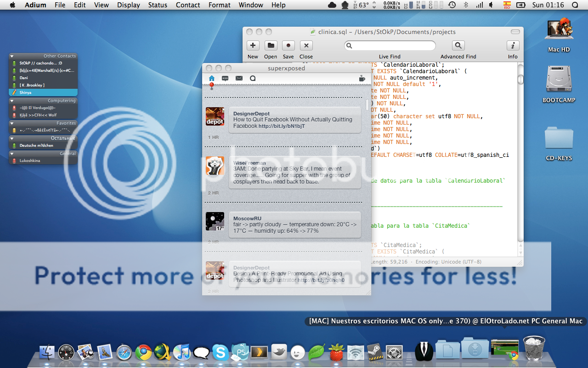This screenshot has width=588, height=368.
Task: Collapse the Computering contact group
Action: [12, 101]
